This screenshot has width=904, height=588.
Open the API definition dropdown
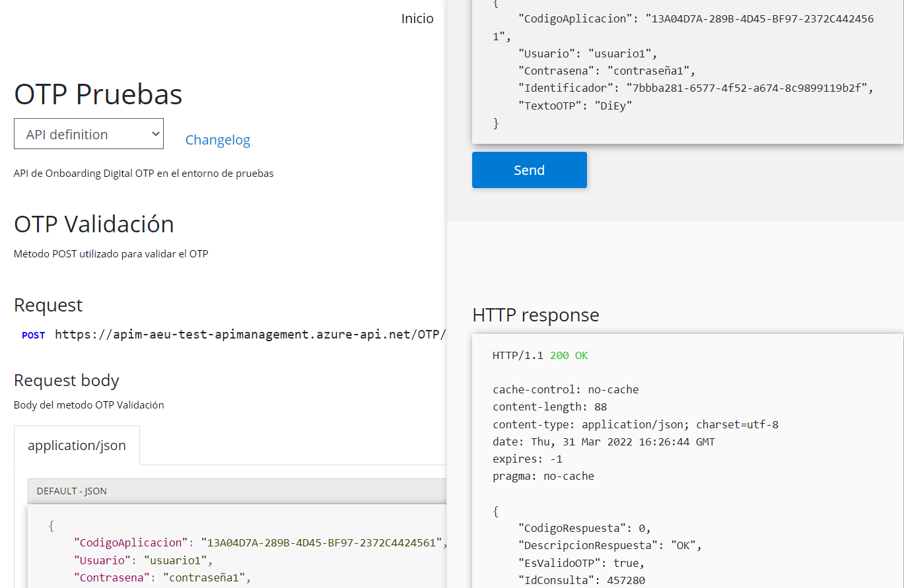point(88,134)
